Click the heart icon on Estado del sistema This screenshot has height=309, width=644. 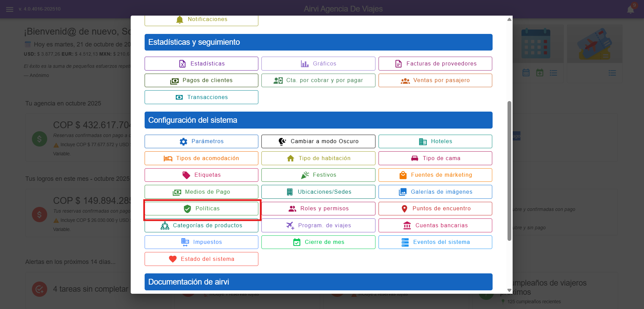tap(173, 259)
